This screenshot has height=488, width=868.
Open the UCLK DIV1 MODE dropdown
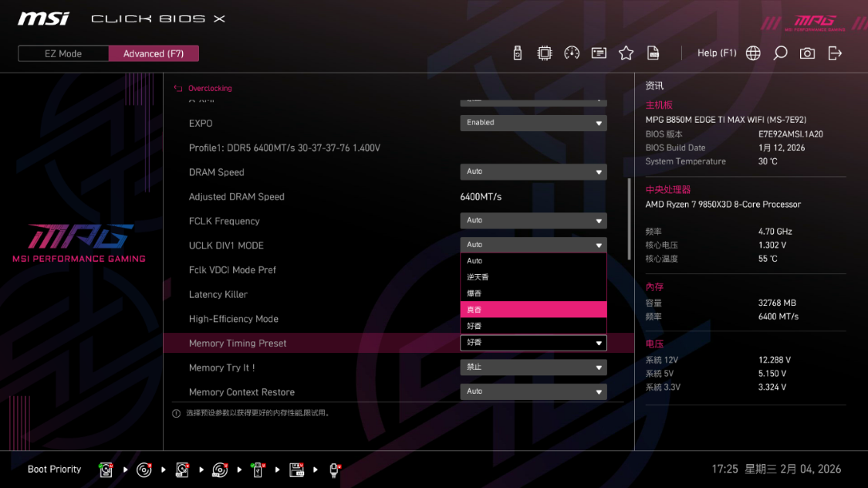(x=533, y=245)
